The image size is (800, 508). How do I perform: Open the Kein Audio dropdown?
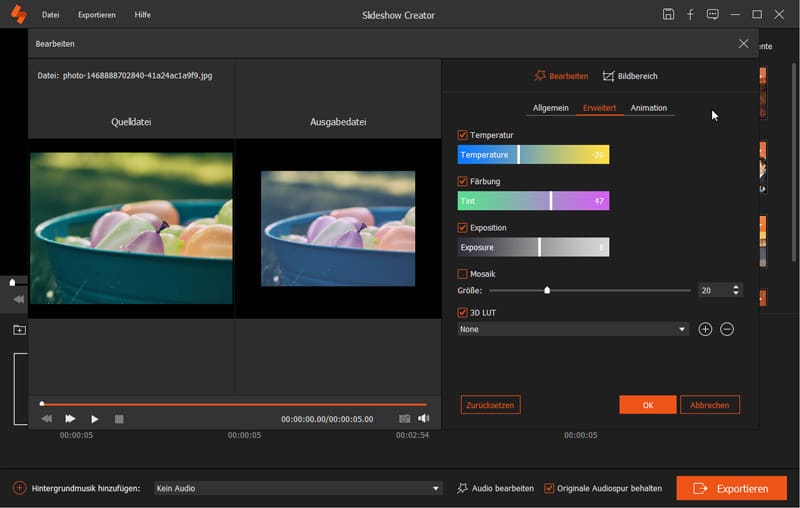point(436,488)
